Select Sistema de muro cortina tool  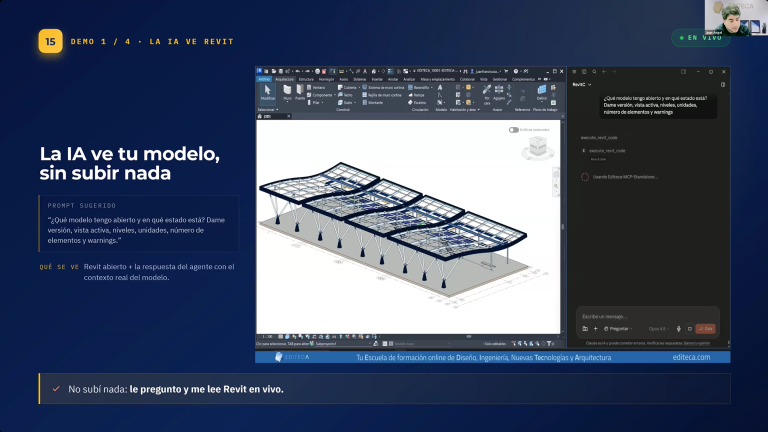(383, 88)
